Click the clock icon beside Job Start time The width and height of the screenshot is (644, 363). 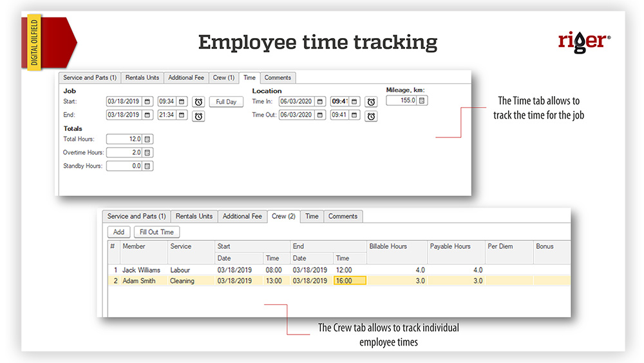pos(199,102)
